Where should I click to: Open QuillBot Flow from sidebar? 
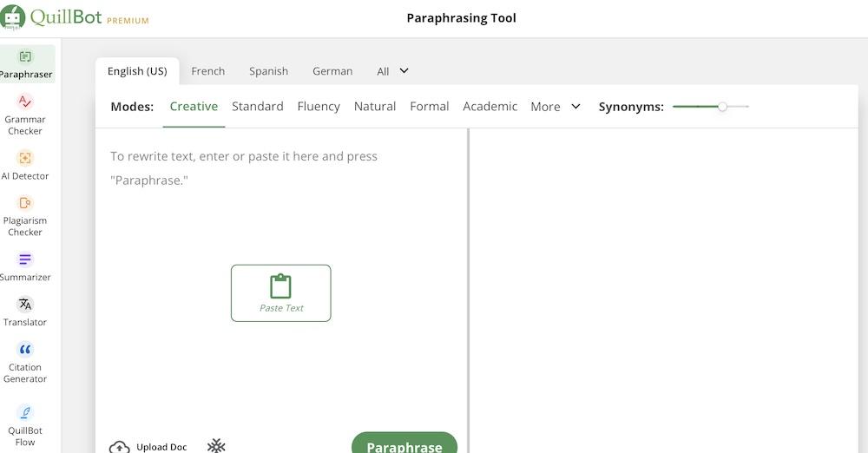point(25,424)
